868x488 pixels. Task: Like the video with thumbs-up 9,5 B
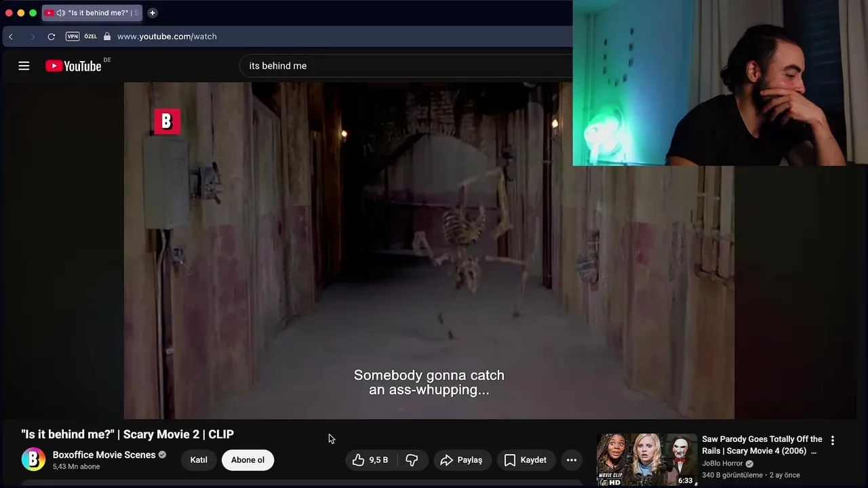370,460
